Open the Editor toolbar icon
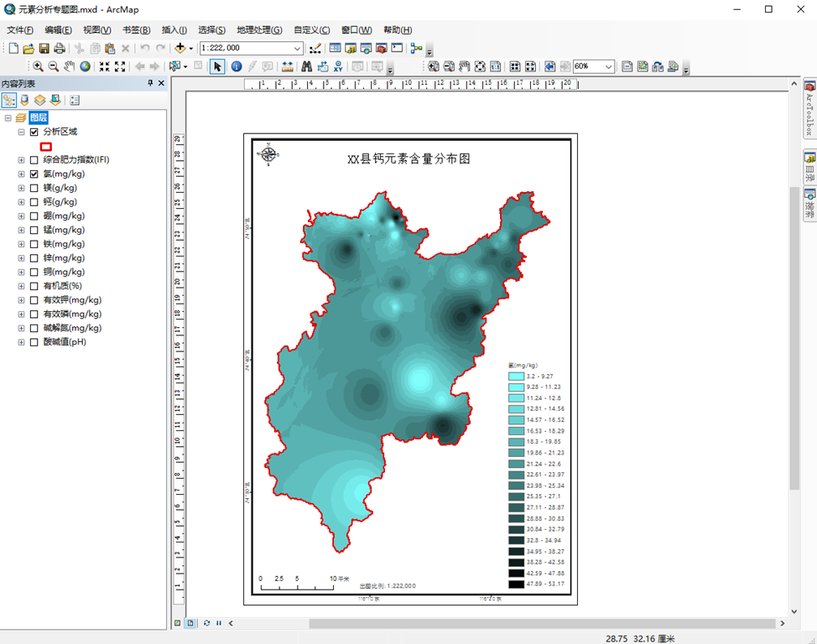Image resolution: width=817 pixels, height=644 pixels. 315,49
